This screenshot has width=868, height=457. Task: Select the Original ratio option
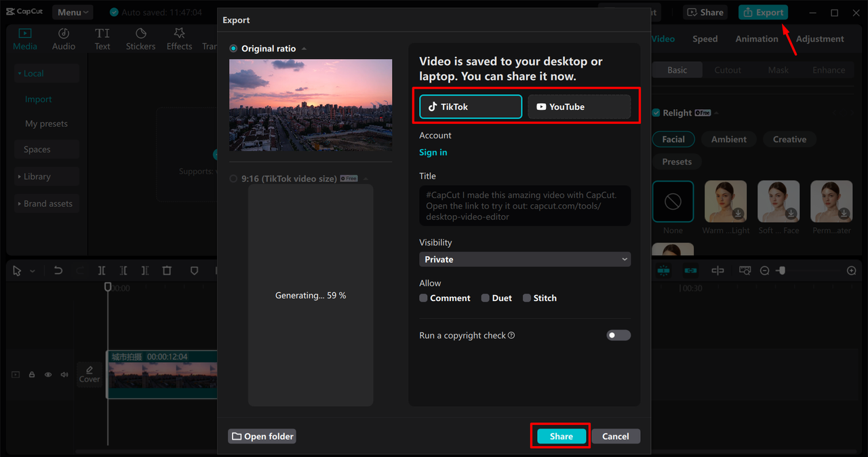coord(233,49)
